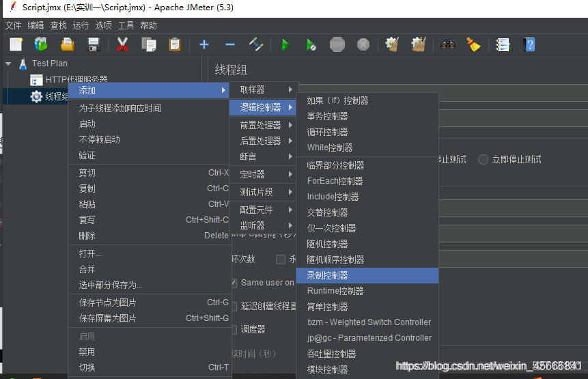Viewport: 588px width, 379px height.
Task: Click the thread group gear icon
Action: [x=36, y=96]
